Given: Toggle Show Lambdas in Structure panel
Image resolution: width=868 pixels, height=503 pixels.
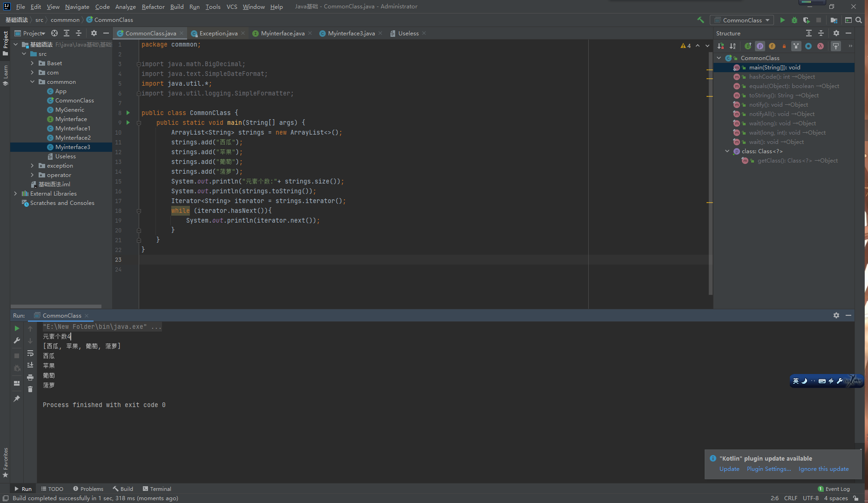Looking at the screenshot, I should tap(821, 46).
